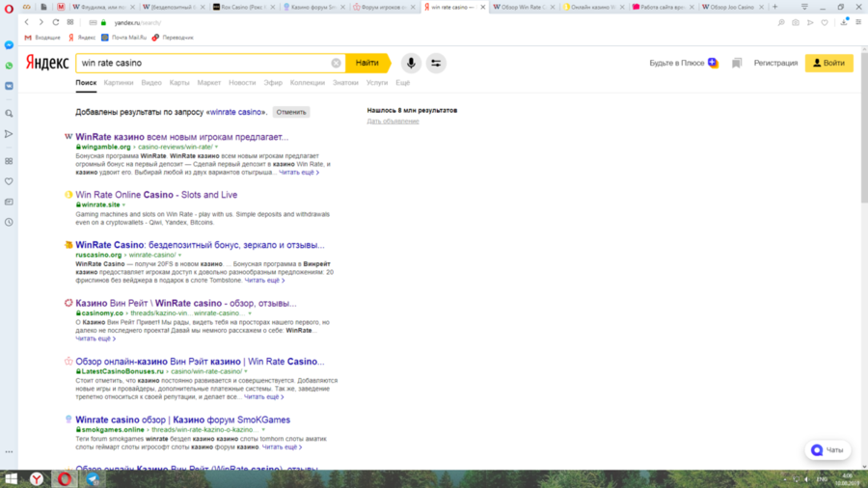Go back with the back arrow
This screenshot has height=488, width=868.
pos(27,23)
